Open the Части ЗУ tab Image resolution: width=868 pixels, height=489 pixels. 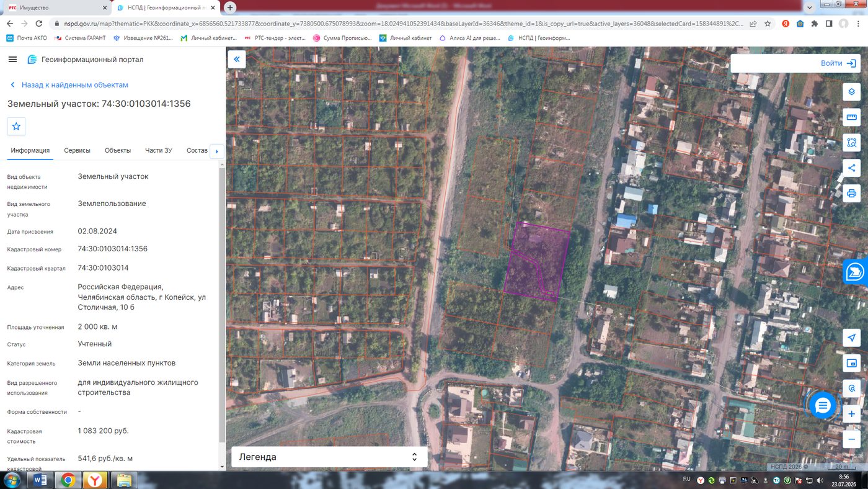point(159,151)
